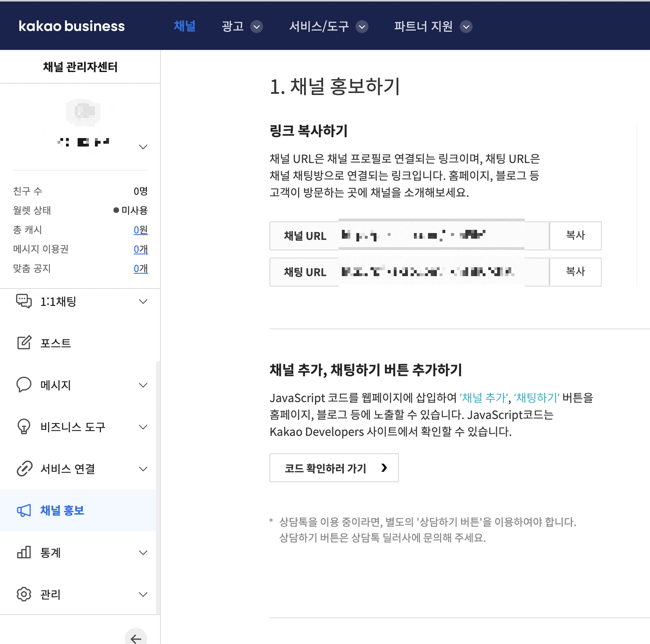The width and height of the screenshot is (650, 644).
Task: Click the 1. 채널 홍보하기 title
Action: coord(335,87)
